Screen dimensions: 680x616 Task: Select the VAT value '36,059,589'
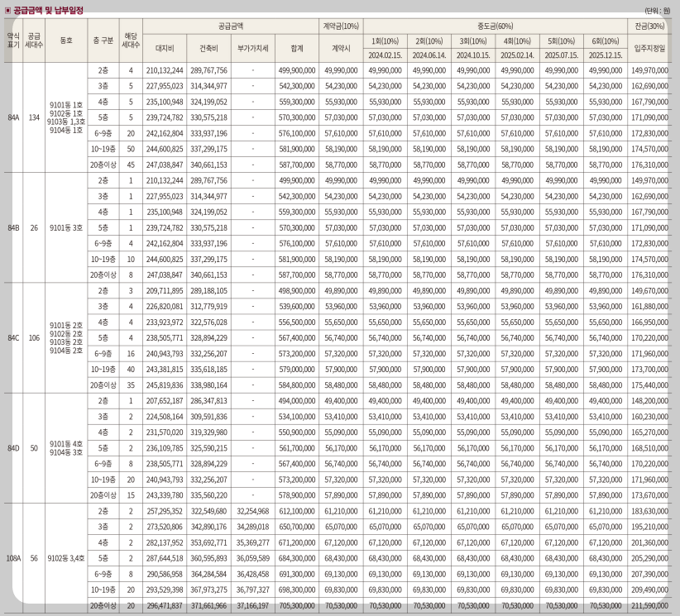point(253,558)
